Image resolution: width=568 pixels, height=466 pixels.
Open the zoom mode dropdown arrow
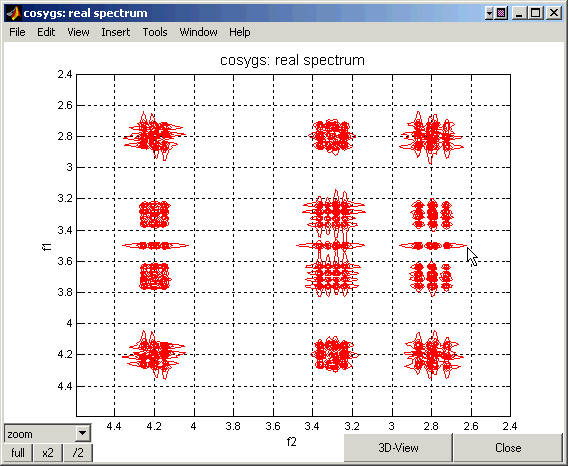(x=83, y=433)
